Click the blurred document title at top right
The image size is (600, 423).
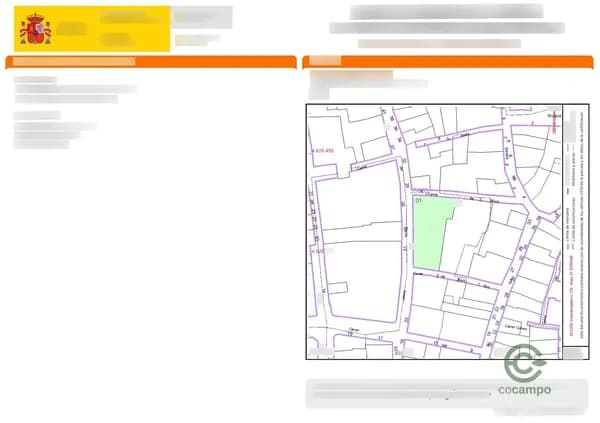tap(445, 12)
